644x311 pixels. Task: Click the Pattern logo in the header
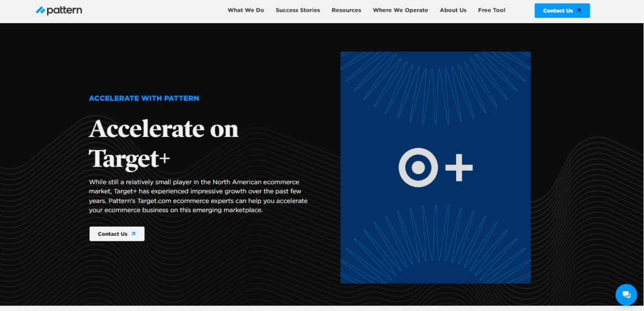point(59,10)
